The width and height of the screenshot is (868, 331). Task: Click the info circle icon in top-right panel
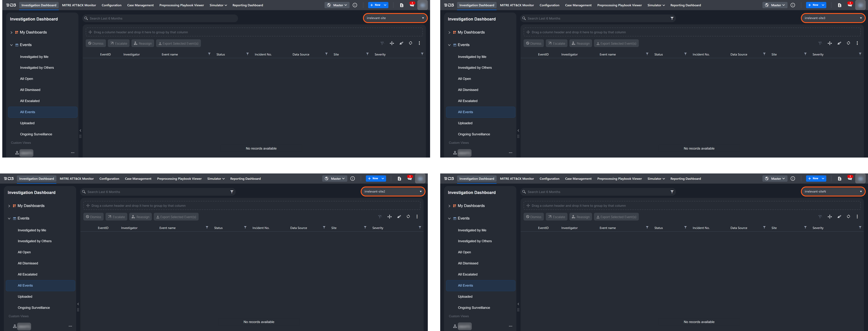coord(793,5)
